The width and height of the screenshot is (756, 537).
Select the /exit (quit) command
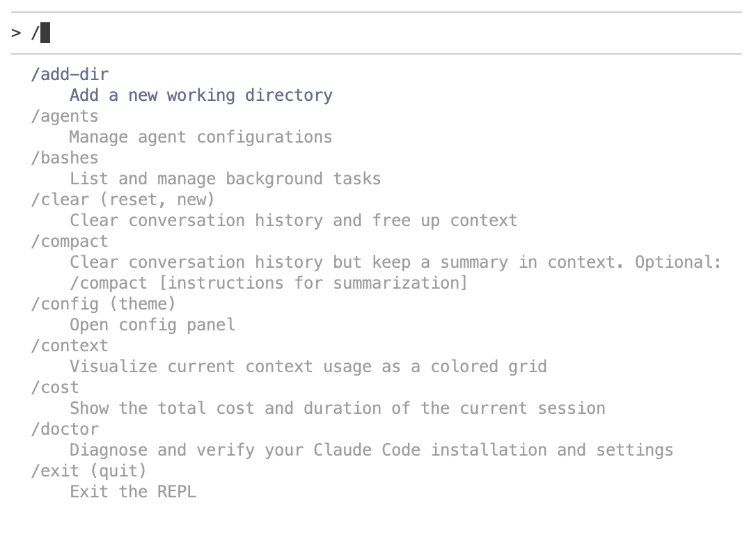click(x=88, y=471)
